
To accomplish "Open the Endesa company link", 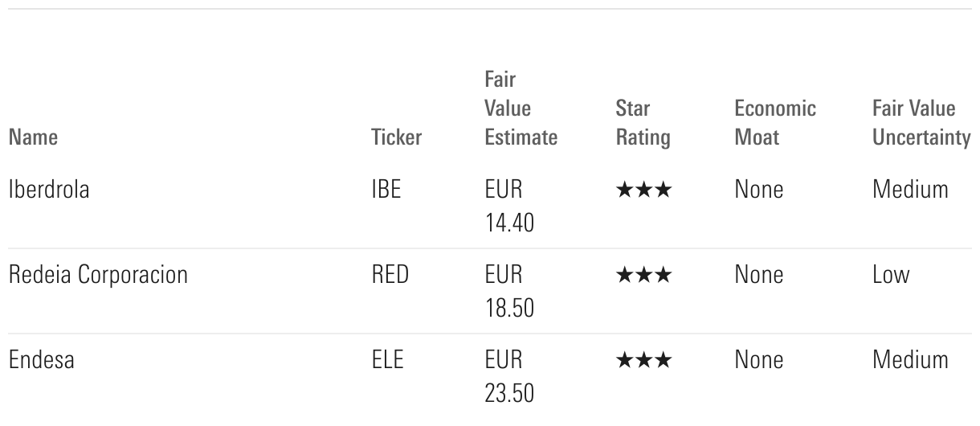I will [x=41, y=359].
